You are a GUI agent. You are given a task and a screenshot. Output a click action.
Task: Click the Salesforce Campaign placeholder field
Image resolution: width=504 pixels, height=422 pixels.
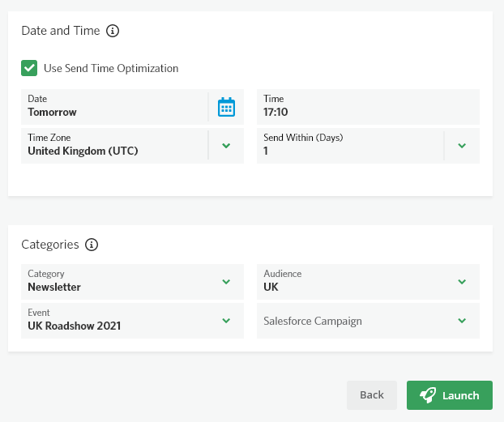pyautogui.click(x=368, y=321)
